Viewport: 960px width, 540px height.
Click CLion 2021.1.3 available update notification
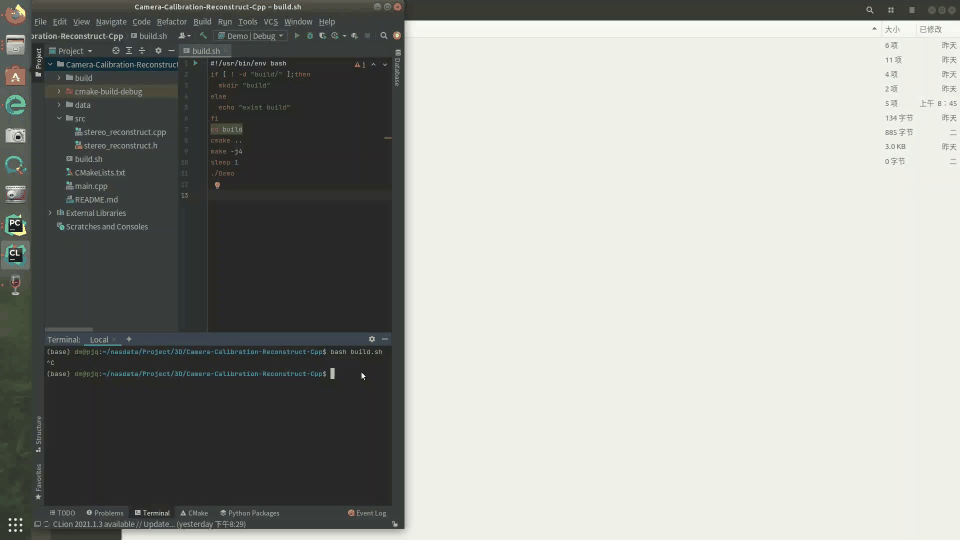click(149, 524)
